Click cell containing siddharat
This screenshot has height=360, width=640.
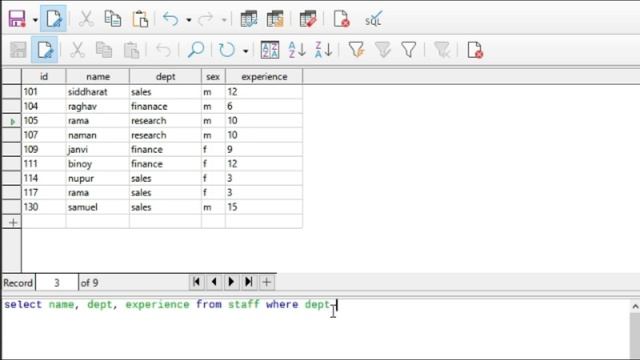98,92
